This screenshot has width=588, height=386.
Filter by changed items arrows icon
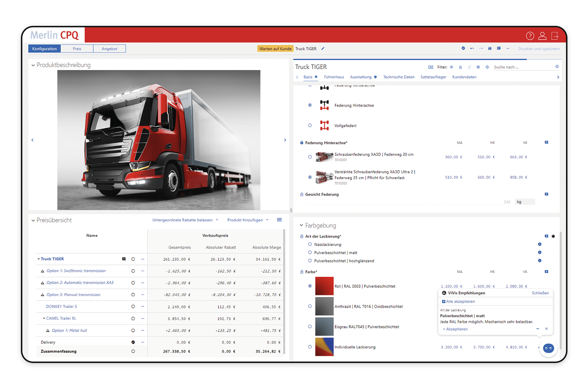pos(469,67)
